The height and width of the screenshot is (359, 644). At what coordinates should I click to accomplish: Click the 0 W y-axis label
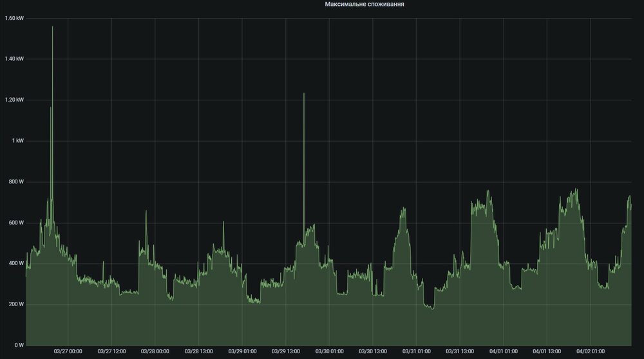click(18, 345)
